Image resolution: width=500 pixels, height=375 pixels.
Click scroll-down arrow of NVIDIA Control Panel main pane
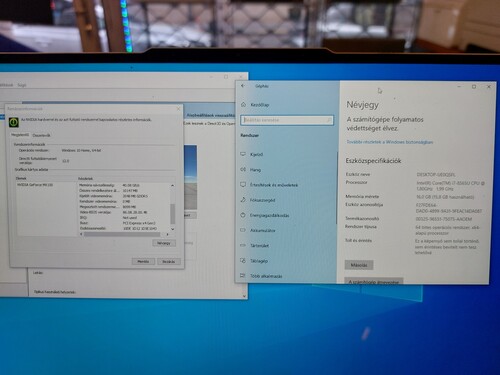tap(244, 296)
